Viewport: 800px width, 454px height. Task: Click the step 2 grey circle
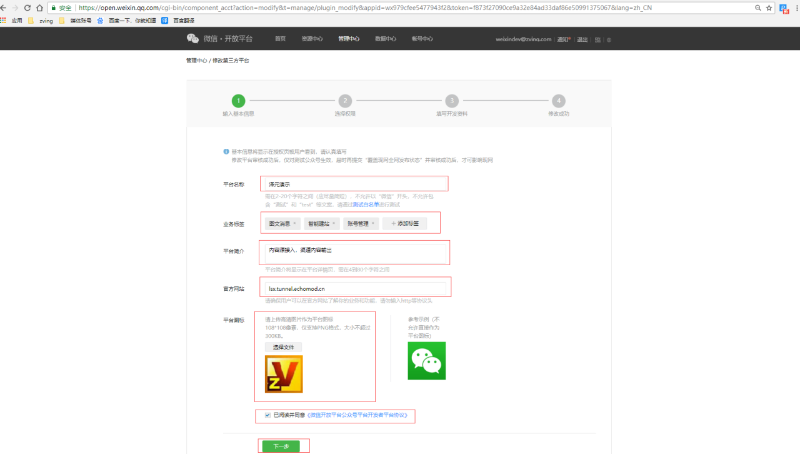345,100
